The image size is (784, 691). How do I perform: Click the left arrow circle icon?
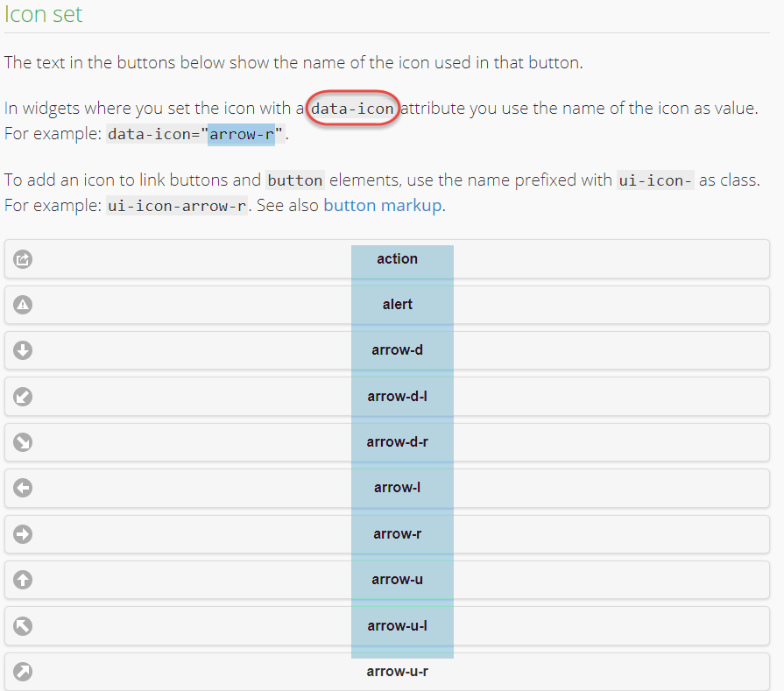tap(24, 488)
